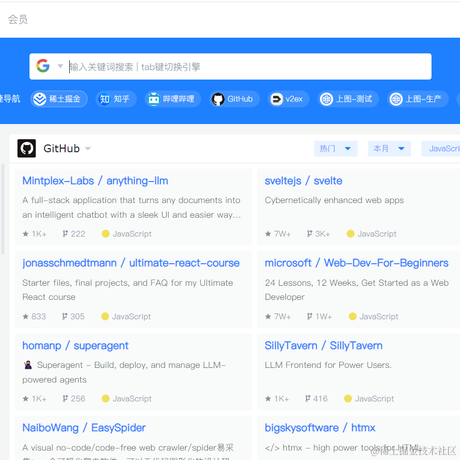Viewport: 460px width, 460px height.
Task: Click the fork icon showing 305
Action: point(65,316)
